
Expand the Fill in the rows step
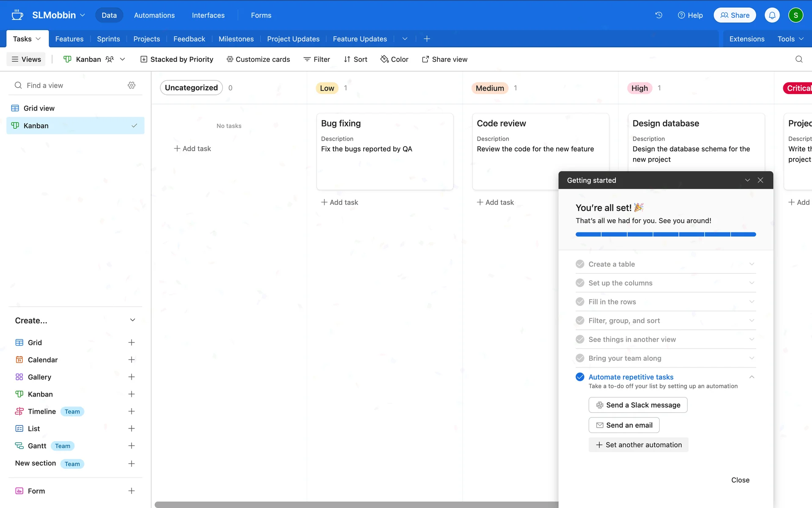click(752, 302)
